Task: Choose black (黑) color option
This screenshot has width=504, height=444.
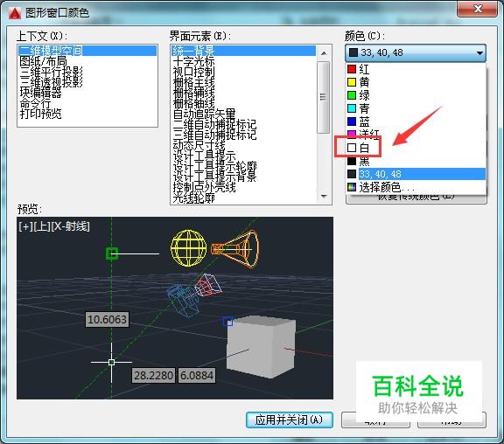Action: coord(416,161)
